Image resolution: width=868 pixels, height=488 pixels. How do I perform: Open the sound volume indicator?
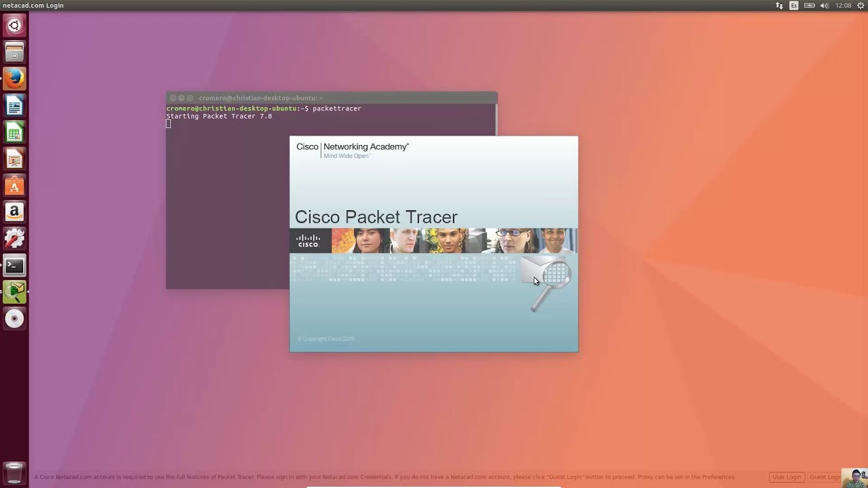coord(825,5)
